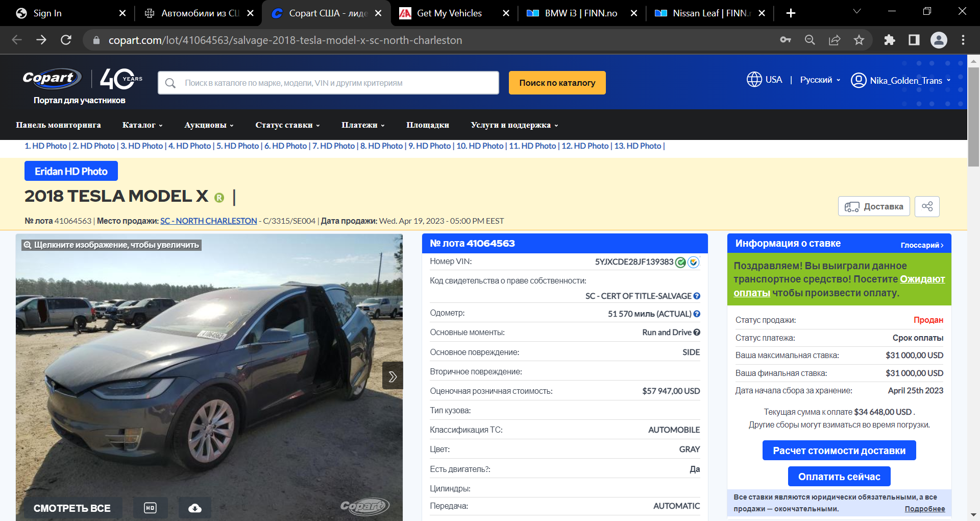Click the share icon next to Доставка
The height and width of the screenshot is (521, 980).
pyautogui.click(x=927, y=206)
